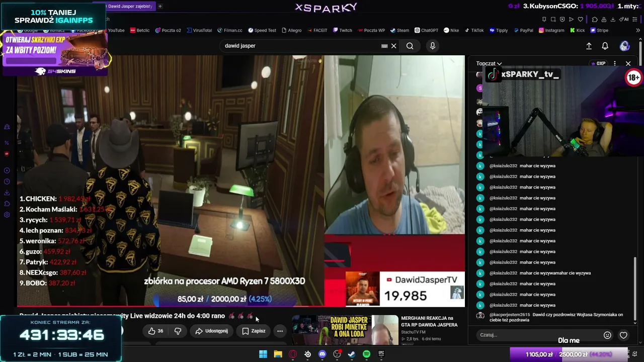Expand the bookmarks bar overflow chevron

pyautogui.click(x=638, y=30)
